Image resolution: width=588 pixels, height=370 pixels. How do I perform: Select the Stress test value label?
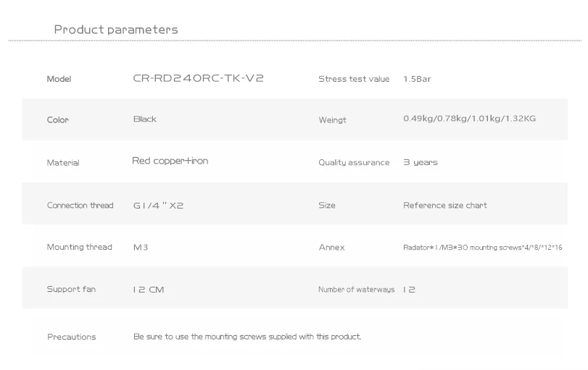[x=354, y=79]
